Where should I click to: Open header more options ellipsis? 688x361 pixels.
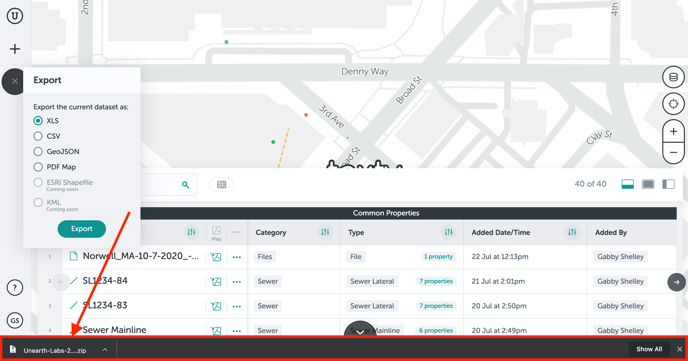(x=236, y=232)
